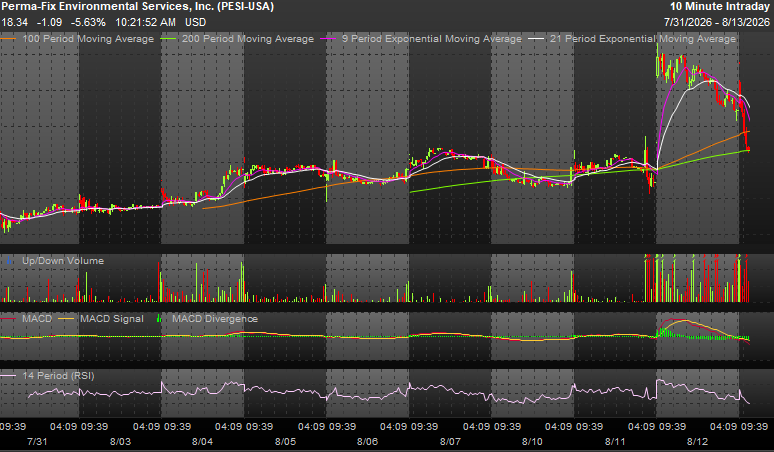Click the USD currency label
Image resolution: width=774 pixels, height=452 pixels.
pos(195,22)
